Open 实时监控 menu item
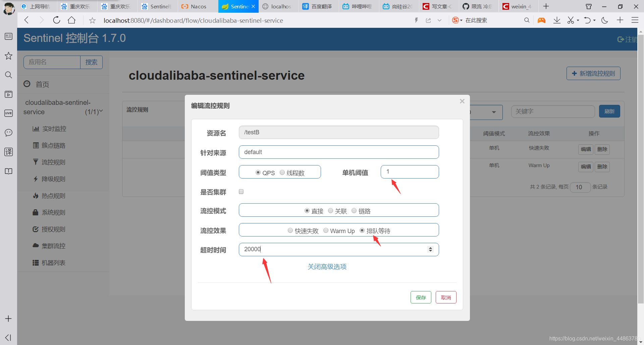The height and width of the screenshot is (345, 644). click(x=49, y=129)
